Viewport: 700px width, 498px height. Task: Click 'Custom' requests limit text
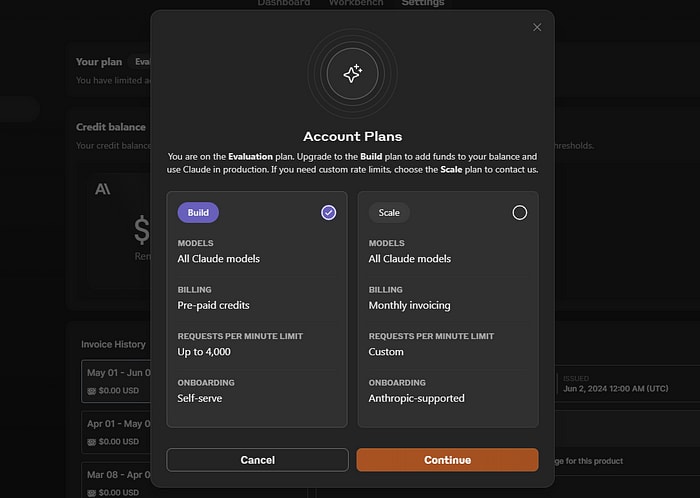click(x=386, y=352)
